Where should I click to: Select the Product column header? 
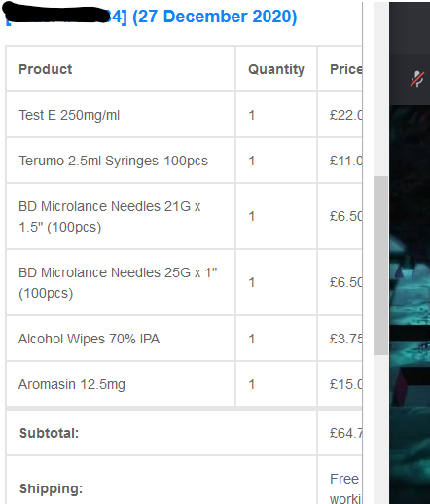(46, 69)
